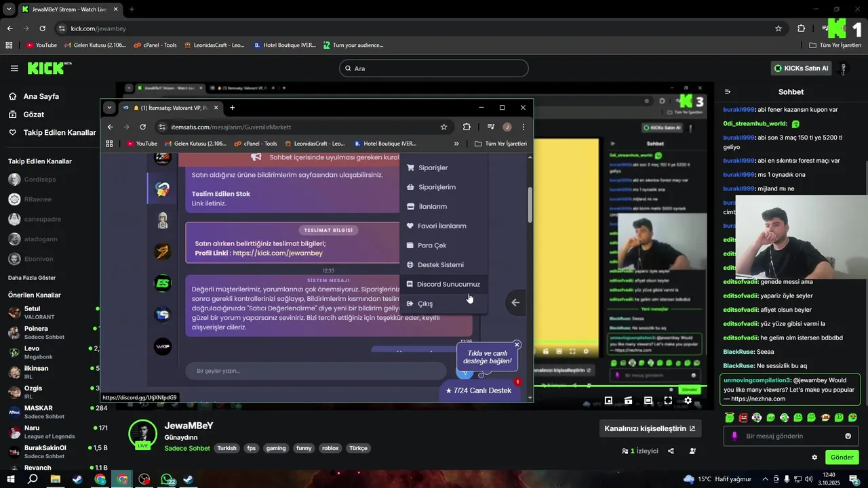Bookmark kick.com page with star icon
The image size is (868, 488).
778,28
